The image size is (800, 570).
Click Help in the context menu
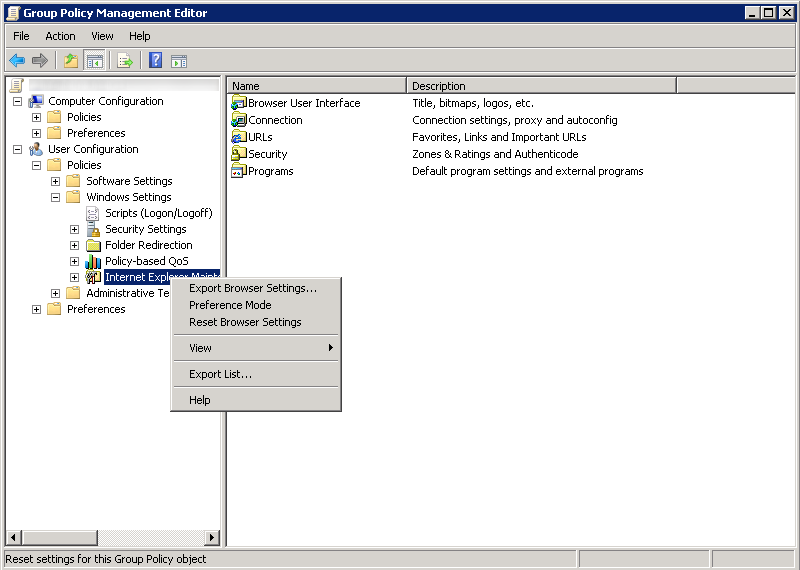coord(256,400)
